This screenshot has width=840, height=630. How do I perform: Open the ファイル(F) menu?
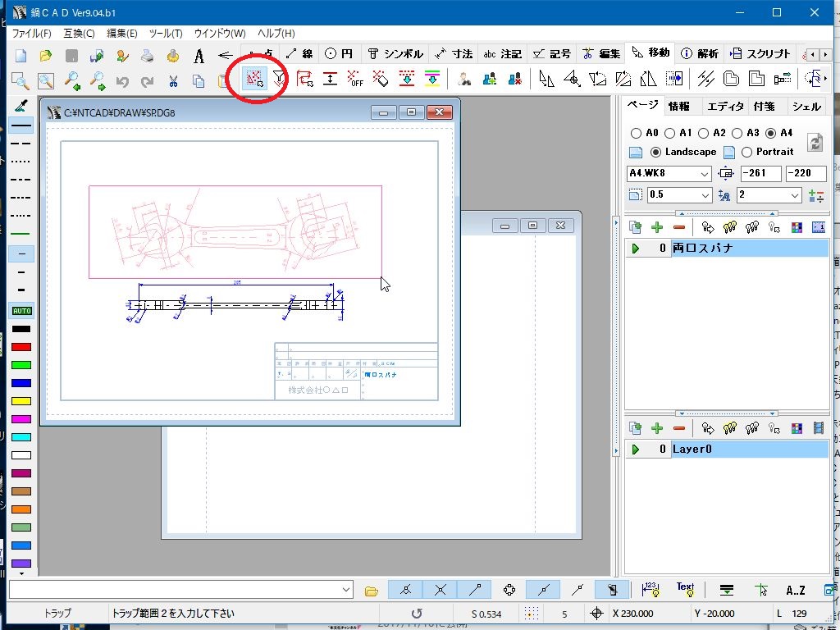32,33
